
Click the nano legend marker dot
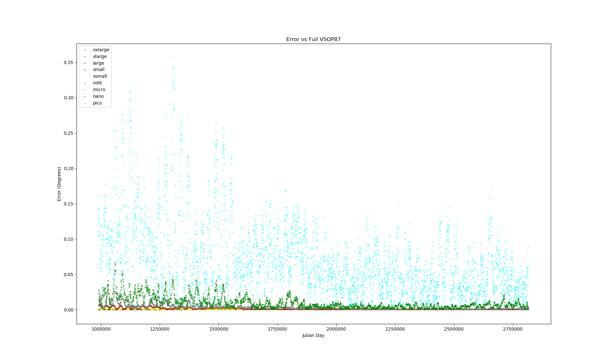tap(85, 96)
